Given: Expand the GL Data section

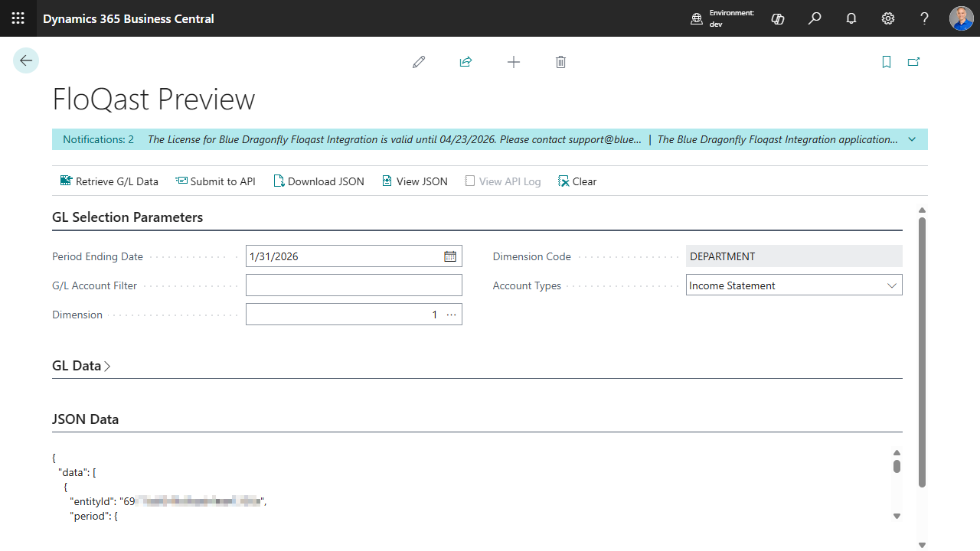Looking at the screenshot, I should pyautogui.click(x=82, y=366).
